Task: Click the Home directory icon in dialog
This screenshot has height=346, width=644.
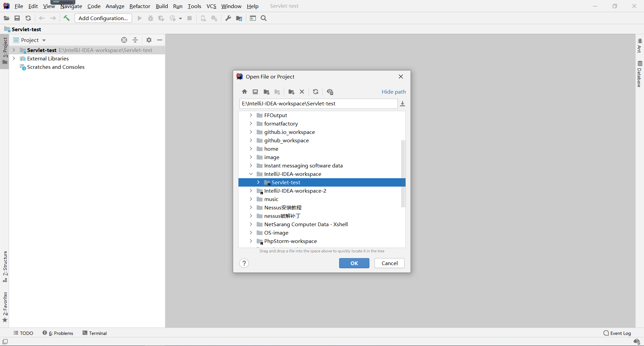Action: pos(245,92)
